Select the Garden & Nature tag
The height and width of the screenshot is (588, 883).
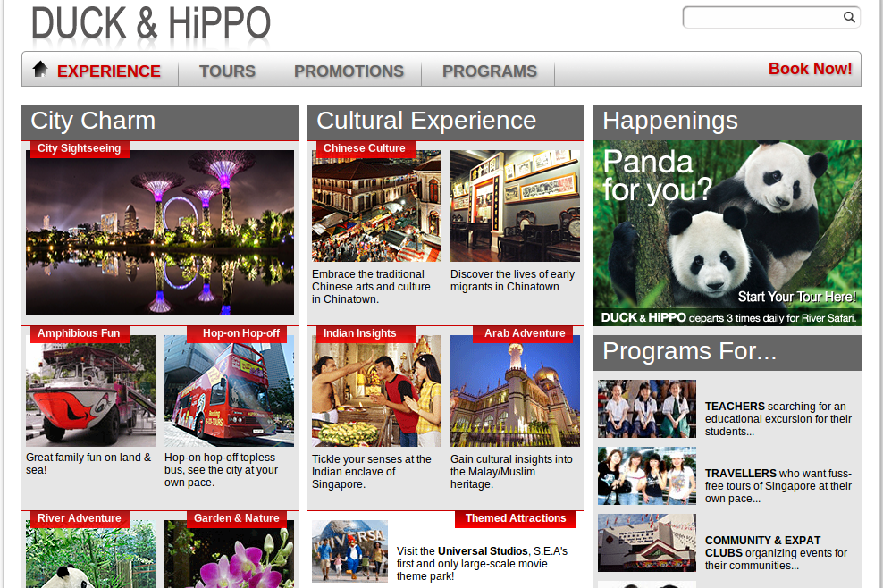(x=237, y=518)
